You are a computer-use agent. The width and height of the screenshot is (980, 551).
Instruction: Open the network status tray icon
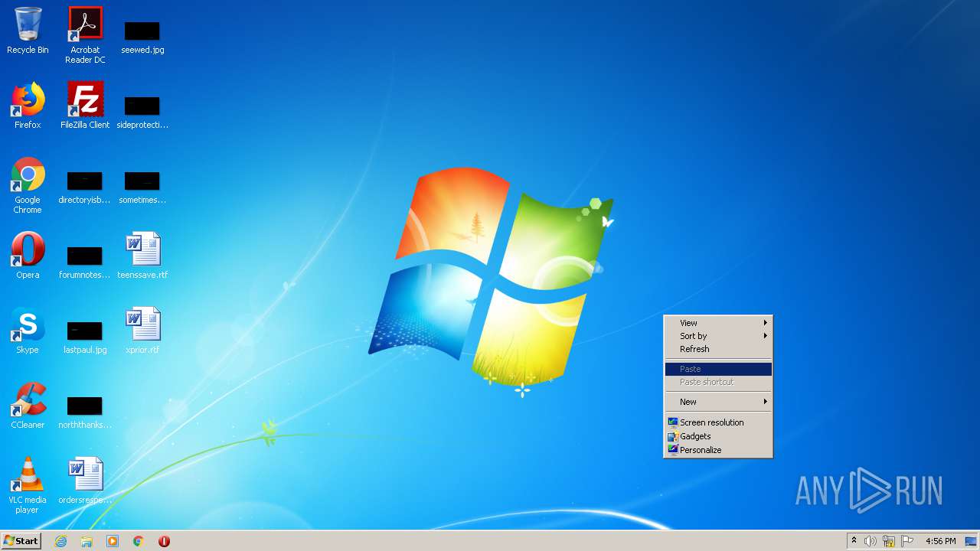[x=889, y=541]
